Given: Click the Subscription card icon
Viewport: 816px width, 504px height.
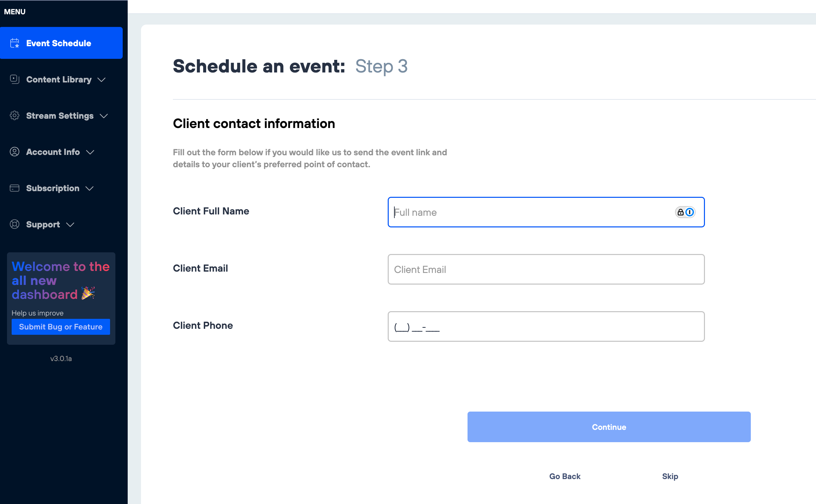Looking at the screenshot, I should click(15, 188).
